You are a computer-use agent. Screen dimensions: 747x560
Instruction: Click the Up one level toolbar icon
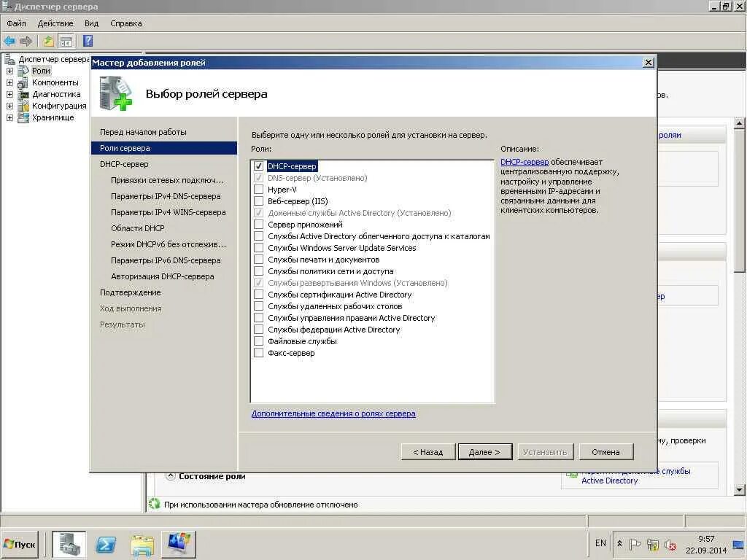click(x=49, y=42)
